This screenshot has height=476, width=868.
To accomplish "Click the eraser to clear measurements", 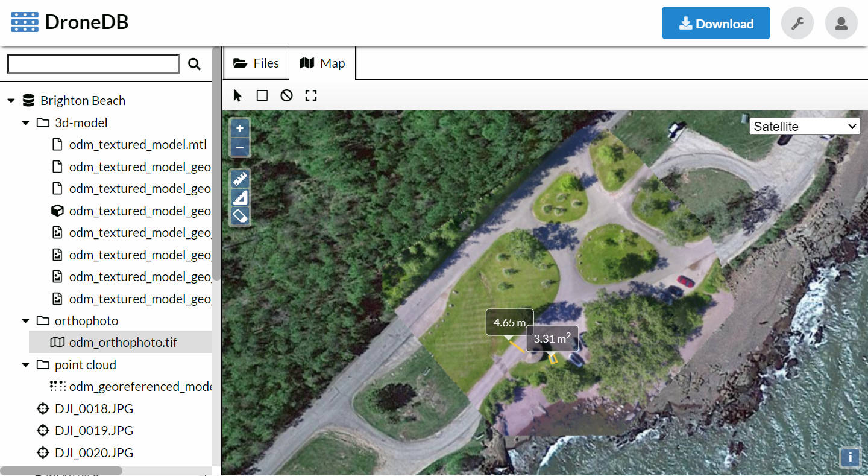I will 239,215.
